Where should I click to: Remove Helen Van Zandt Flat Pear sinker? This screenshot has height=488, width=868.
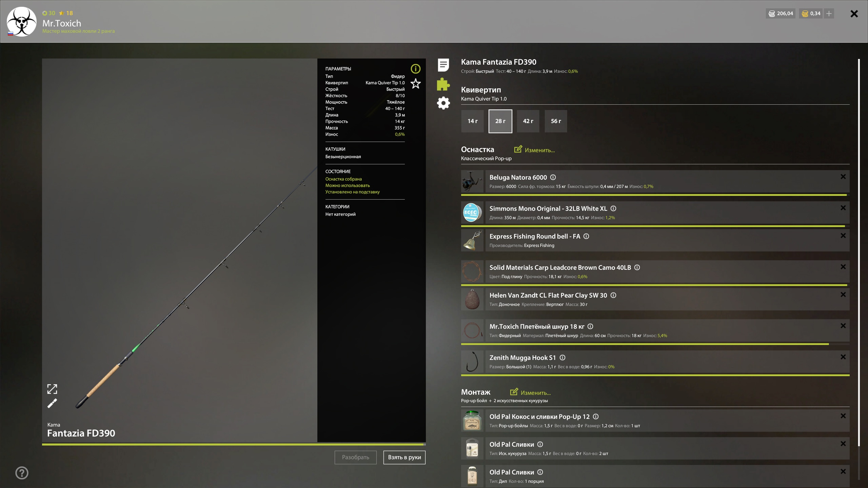click(843, 294)
